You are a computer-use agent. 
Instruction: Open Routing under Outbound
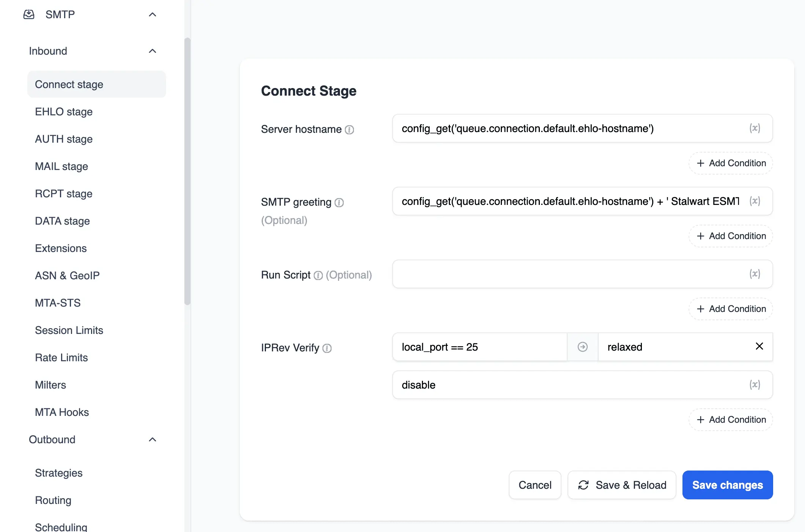[x=53, y=500]
